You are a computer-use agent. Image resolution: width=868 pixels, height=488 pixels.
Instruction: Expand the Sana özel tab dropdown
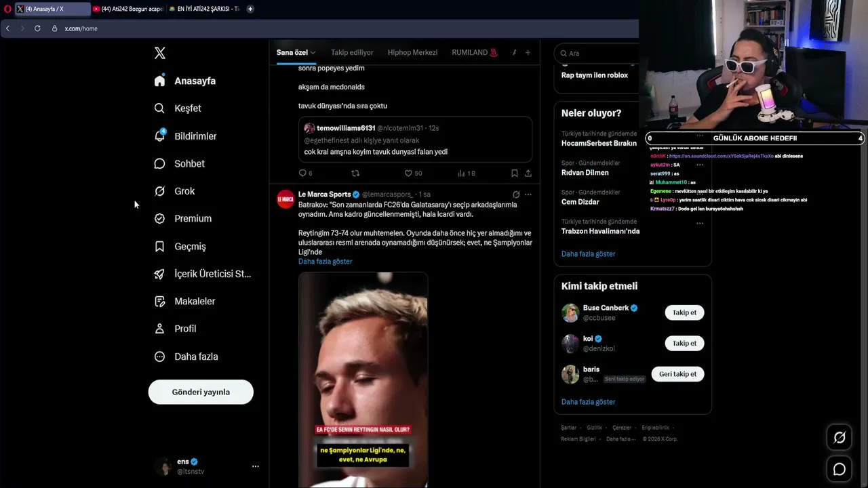tap(313, 53)
